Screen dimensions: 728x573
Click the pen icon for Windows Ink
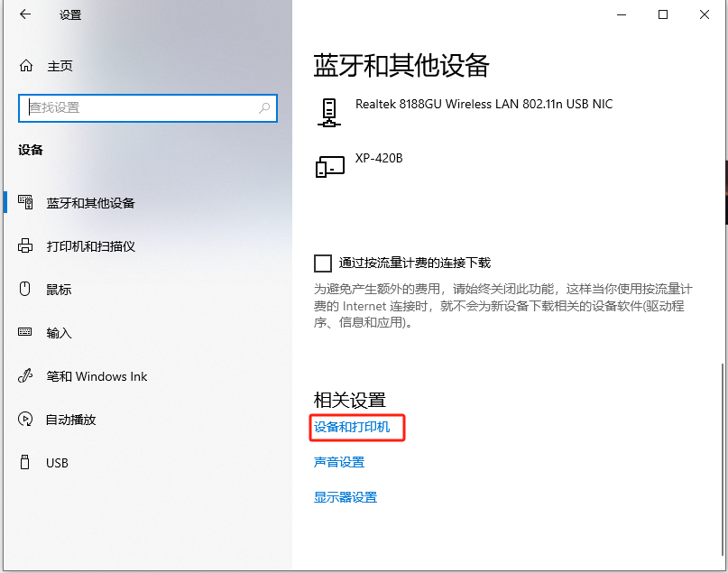[x=25, y=375]
